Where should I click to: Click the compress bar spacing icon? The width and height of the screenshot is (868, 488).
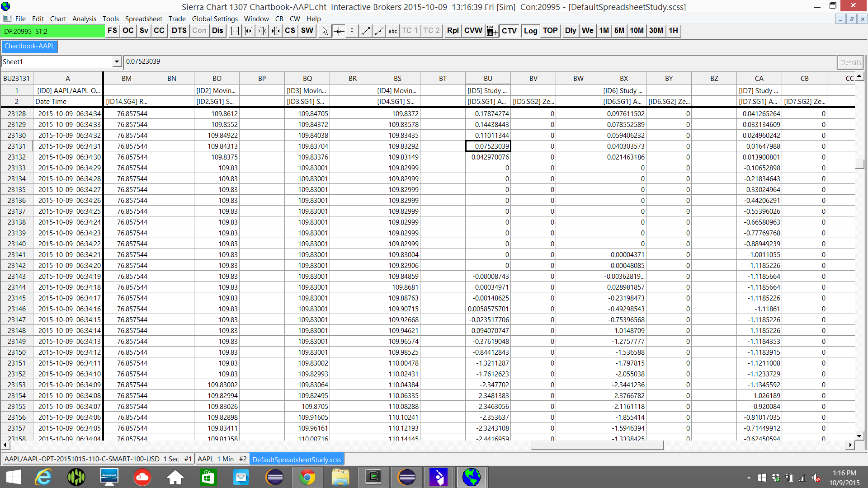tap(262, 31)
